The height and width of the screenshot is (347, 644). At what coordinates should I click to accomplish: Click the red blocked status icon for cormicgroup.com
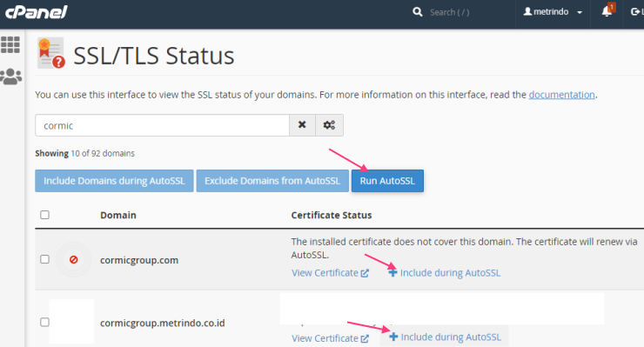(73, 259)
